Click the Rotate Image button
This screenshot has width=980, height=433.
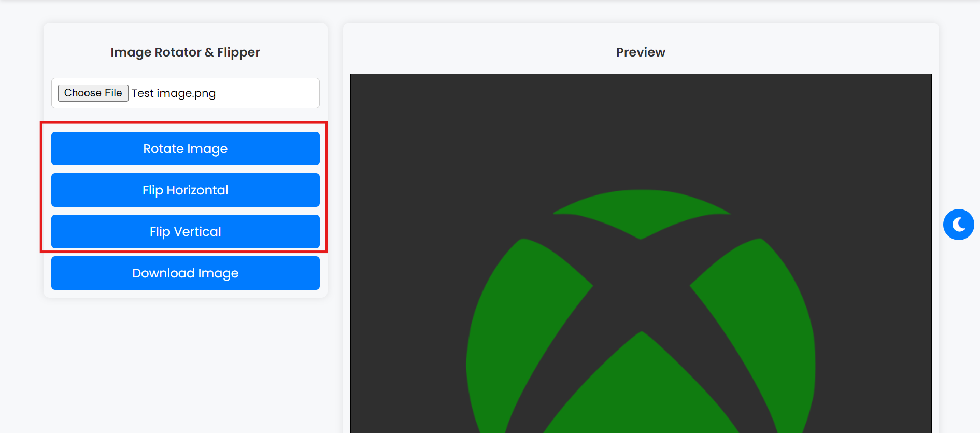(x=186, y=149)
